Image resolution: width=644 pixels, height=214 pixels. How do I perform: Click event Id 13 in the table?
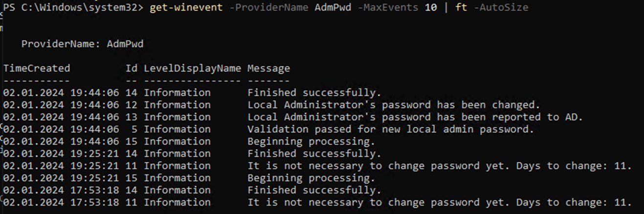(132, 117)
